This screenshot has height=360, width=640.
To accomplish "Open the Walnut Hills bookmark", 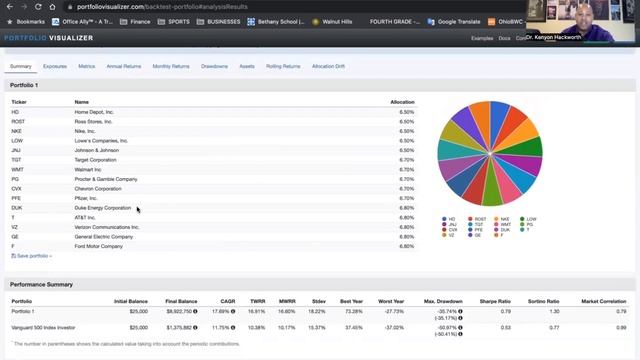I will (x=332, y=22).
